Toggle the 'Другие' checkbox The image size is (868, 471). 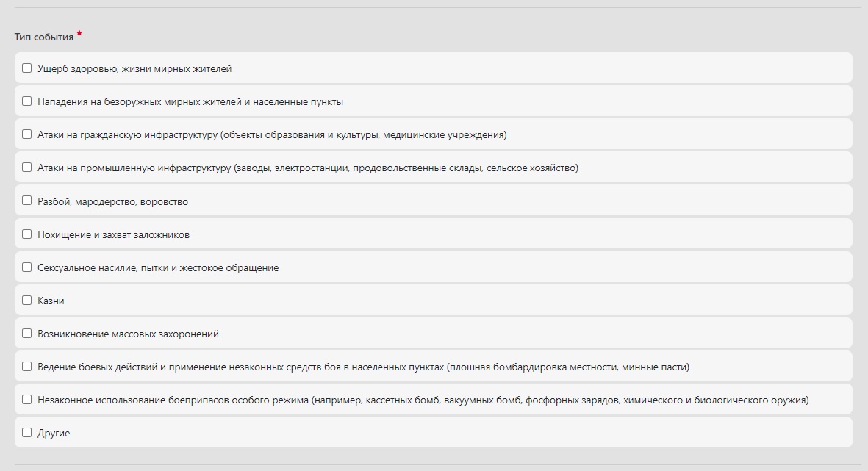pos(26,432)
